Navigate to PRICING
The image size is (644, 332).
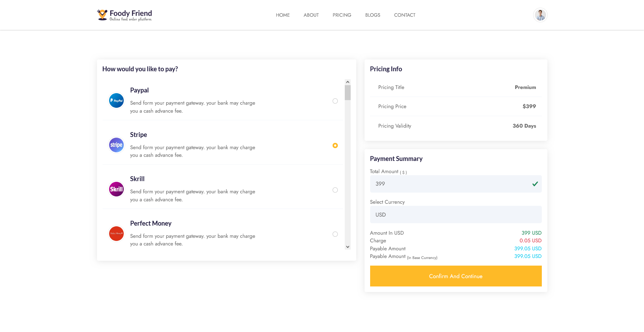tap(342, 15)
